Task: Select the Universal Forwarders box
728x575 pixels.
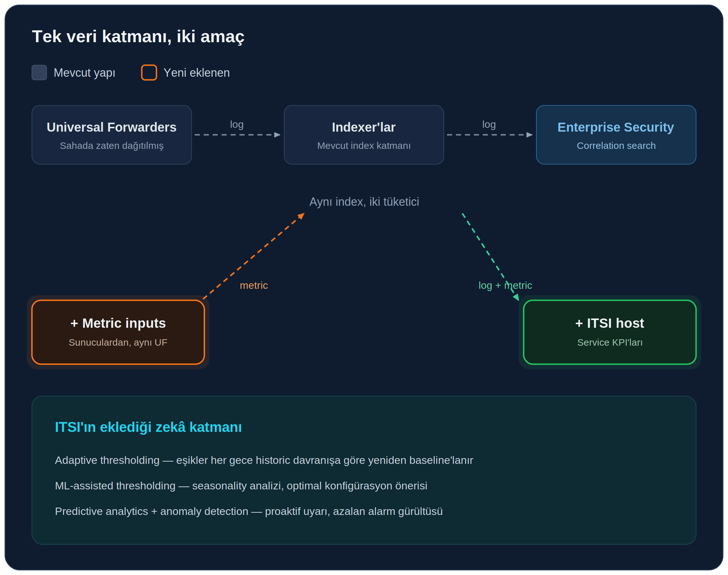Action: (112, 135)
